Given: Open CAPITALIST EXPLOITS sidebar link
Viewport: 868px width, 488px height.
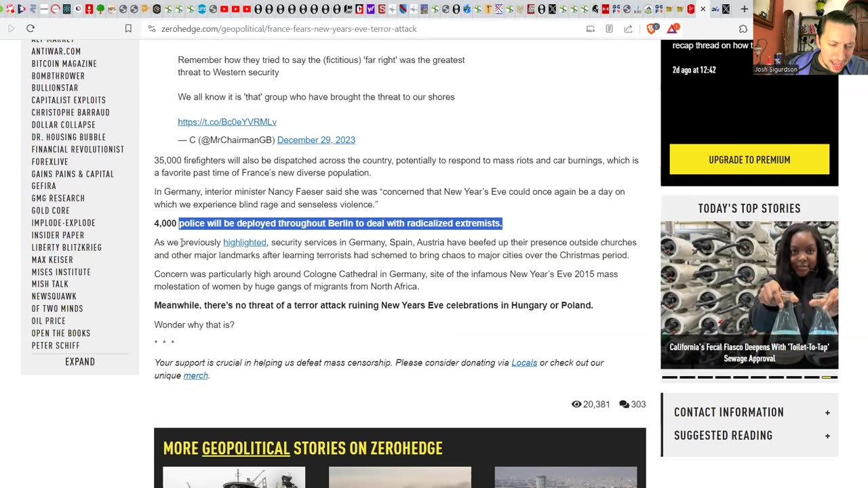Looking at the screenshot, I should pos(68,100).
